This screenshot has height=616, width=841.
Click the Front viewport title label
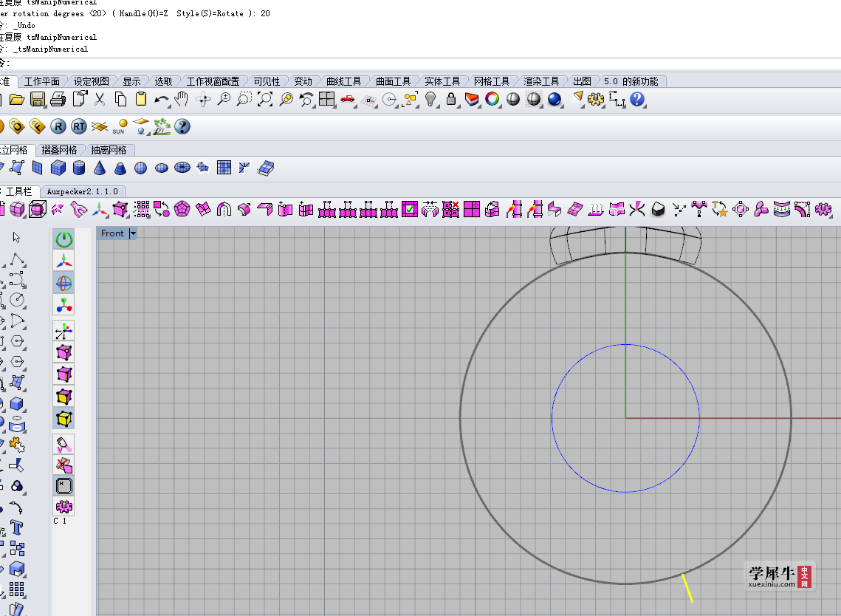click(x=112, y=233)
